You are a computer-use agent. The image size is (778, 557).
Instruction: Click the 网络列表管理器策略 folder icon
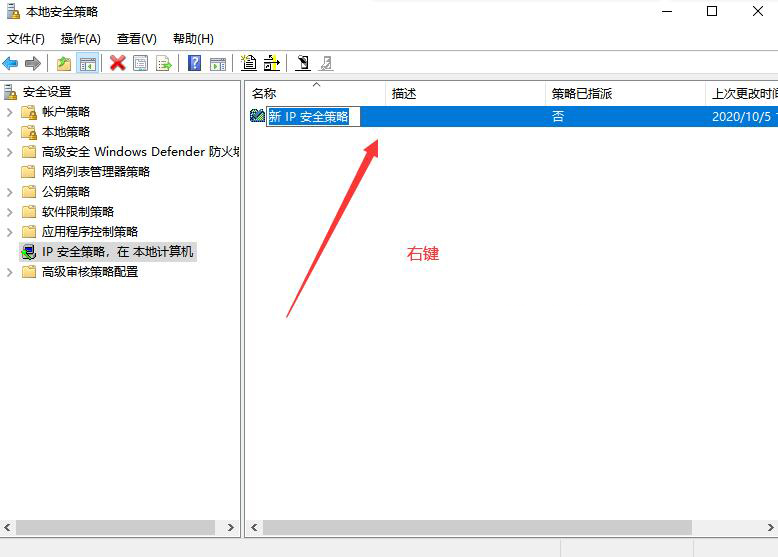tap(29, 172)
